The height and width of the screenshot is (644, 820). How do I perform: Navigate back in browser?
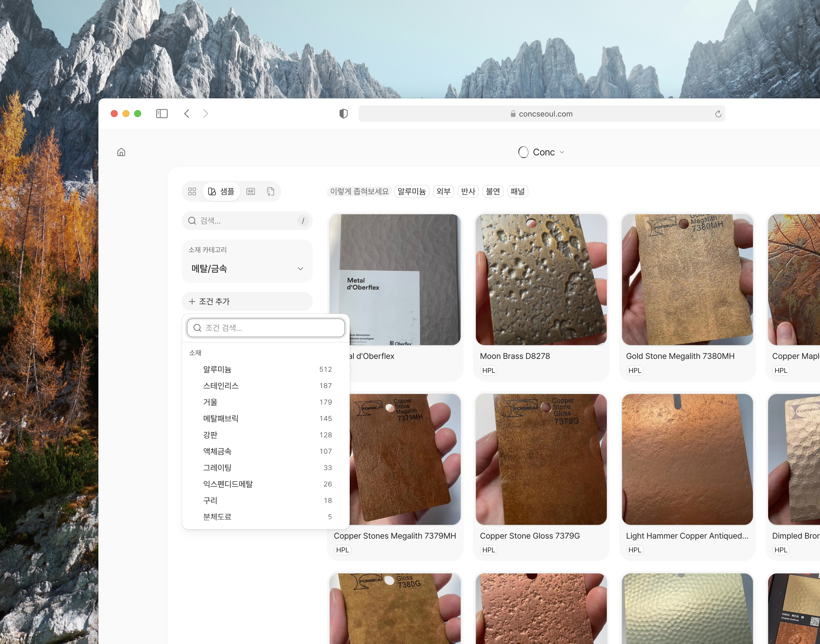tap(187, 114)
